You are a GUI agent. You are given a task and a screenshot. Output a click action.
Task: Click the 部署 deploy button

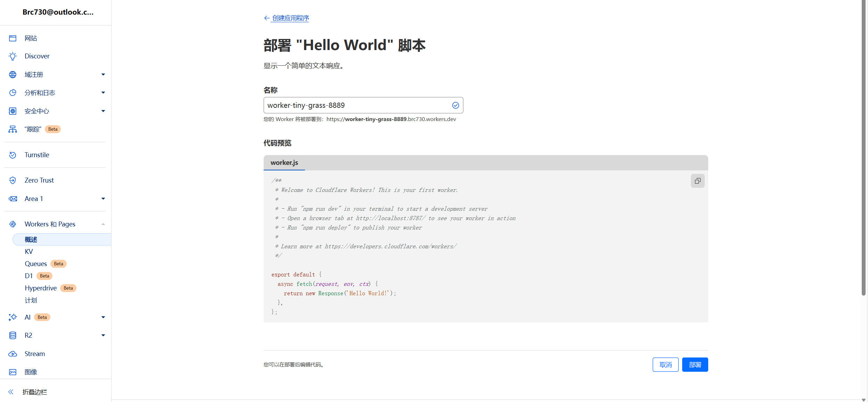coord(695,365)
